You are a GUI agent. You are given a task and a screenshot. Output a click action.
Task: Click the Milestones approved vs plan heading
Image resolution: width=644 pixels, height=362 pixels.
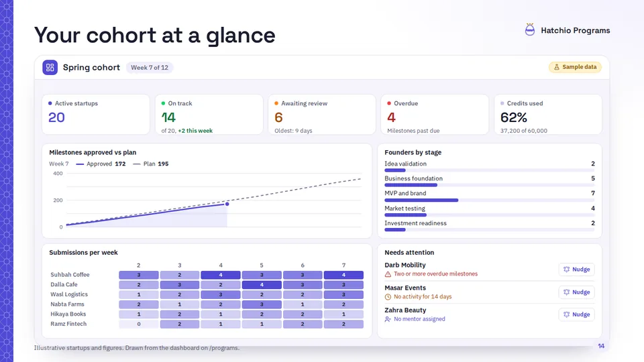point(93,152)
